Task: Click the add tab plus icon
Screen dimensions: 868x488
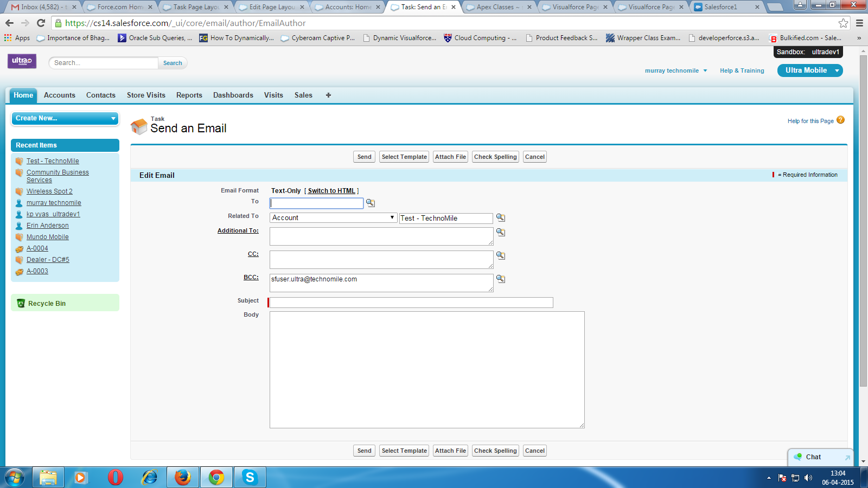Action: pos(328,95)
